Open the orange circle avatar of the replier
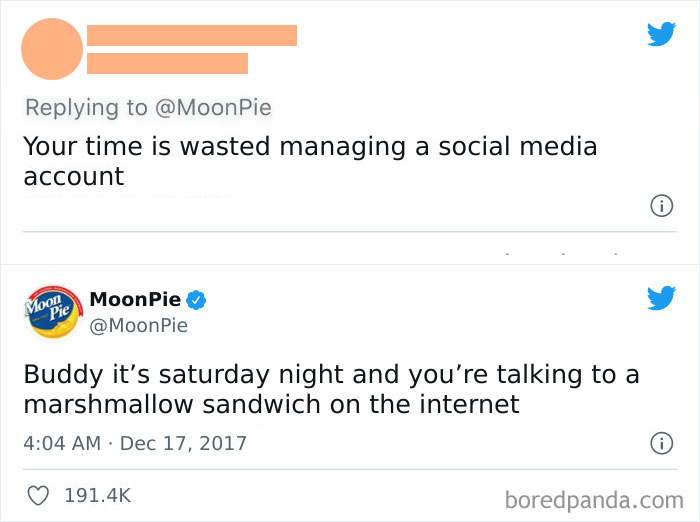The width and height of the screenshot is (700, 522). point(52,49)
